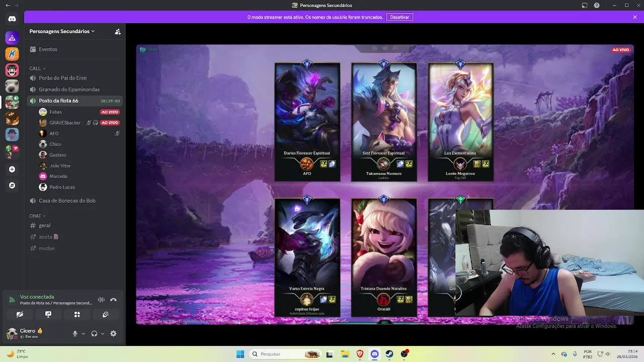Open Discord direct messages home icon

pyautogui.click(x=12, y=19)
